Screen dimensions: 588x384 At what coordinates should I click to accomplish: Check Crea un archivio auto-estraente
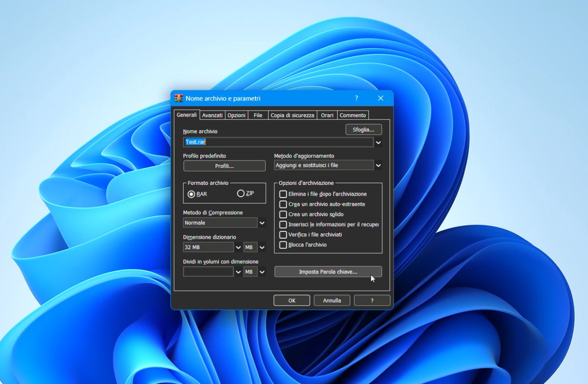[x=283, y=204]
